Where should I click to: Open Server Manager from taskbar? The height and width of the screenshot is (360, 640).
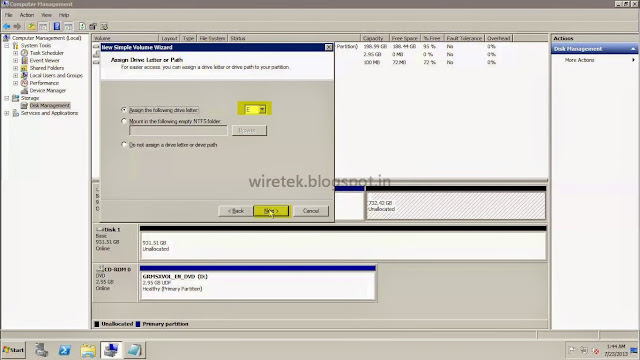pos(41,350)
